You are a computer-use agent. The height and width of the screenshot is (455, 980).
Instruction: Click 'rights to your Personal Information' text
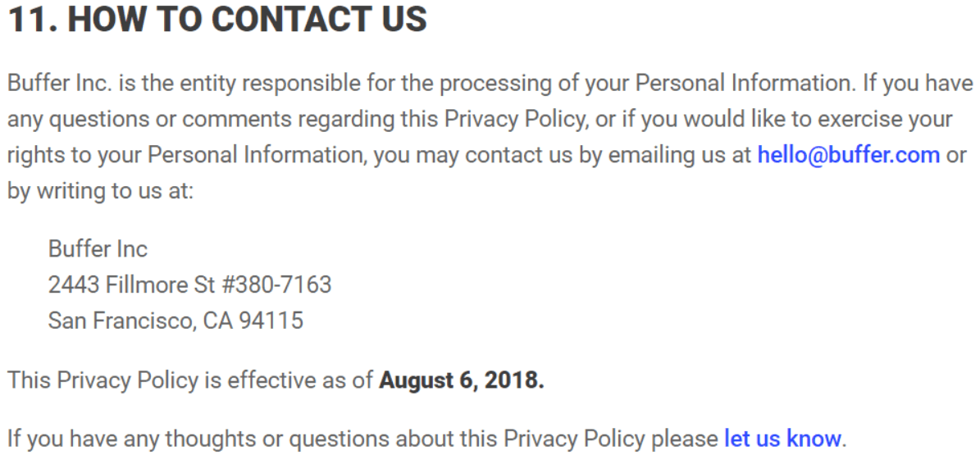[x=186, y=154]
